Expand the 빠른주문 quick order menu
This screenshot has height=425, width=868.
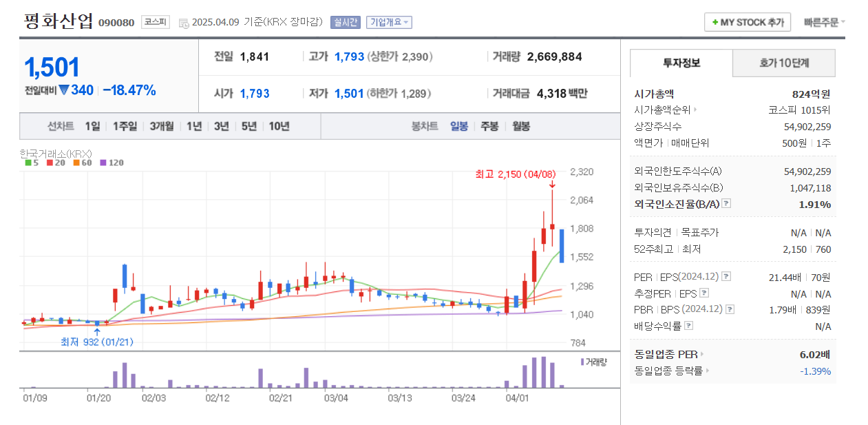coord(824,22)
